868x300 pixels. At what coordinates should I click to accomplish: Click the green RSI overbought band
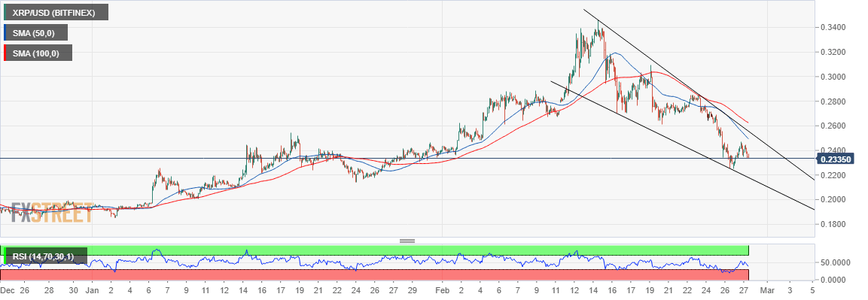(x=374, y=250)
